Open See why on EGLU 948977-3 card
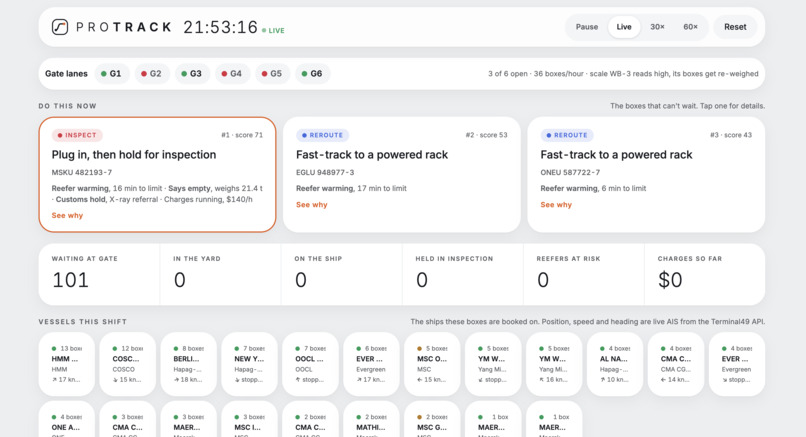The height and width of the screenshot is (437, 806). click(x=312, y=205)
